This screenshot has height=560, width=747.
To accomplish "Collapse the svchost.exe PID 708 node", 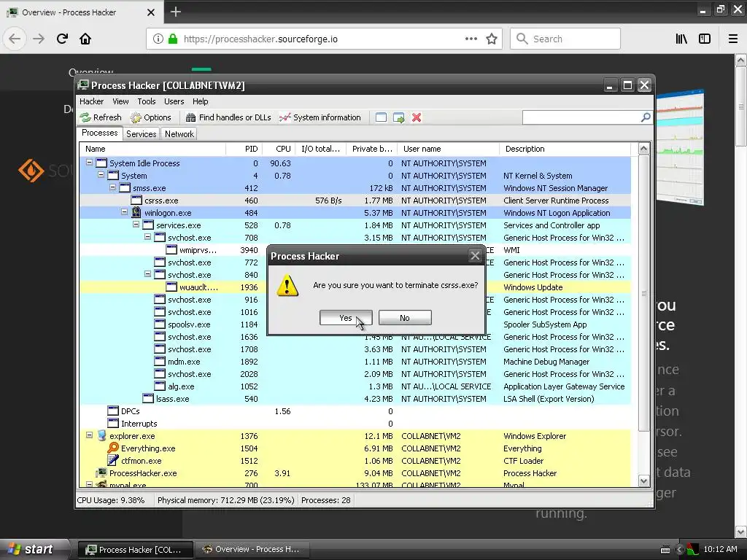I will (x=147, y=237).
